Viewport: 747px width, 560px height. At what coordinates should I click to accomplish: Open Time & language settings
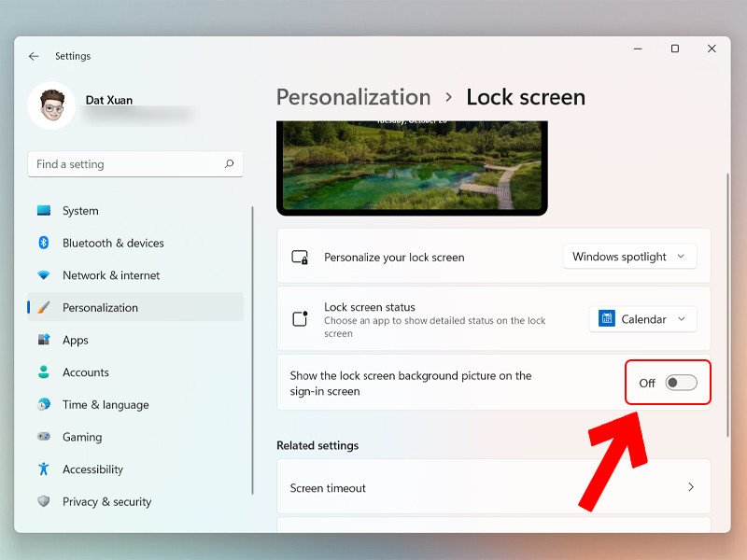(105, 405)
